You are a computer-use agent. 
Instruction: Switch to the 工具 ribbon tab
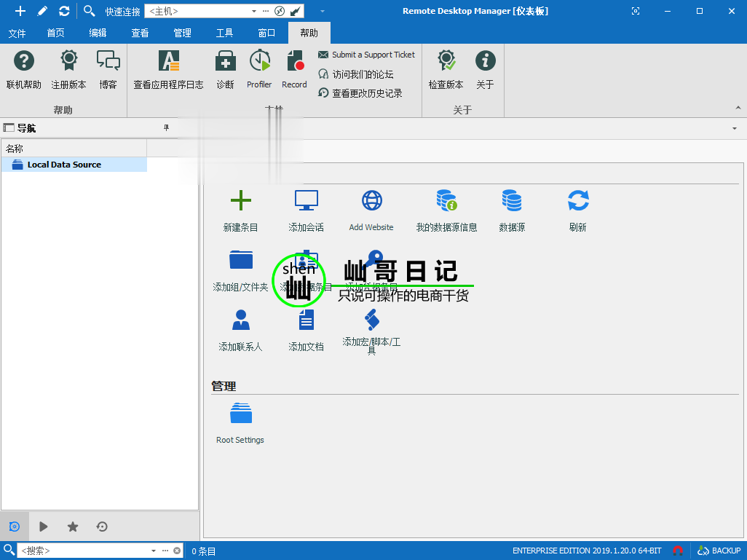pos(224,33)
